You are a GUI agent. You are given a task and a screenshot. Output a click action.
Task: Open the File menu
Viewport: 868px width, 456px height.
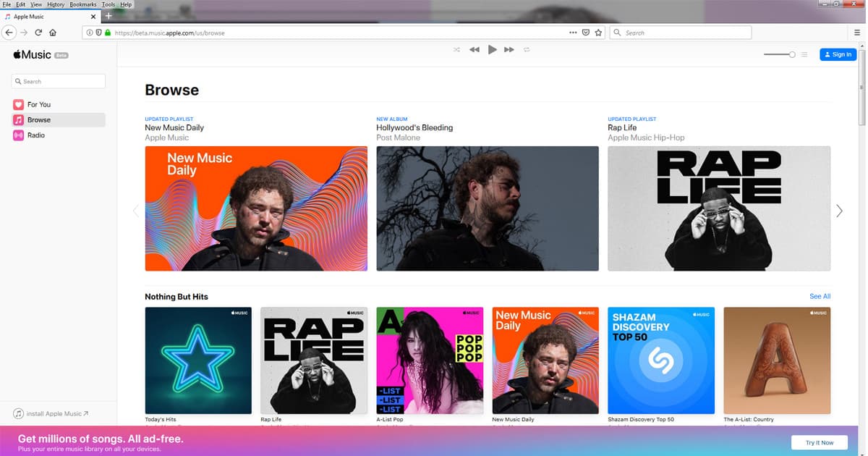(7, 4)
